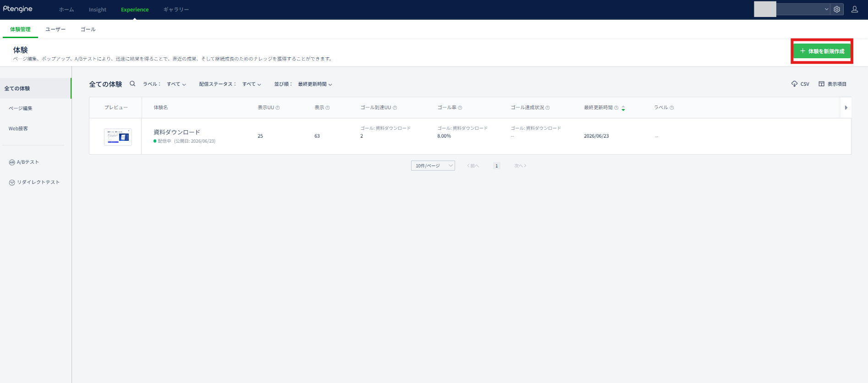Select page 1 in pagination
The width and height of the screenshot is (868, 383).
tap(496, 166)
